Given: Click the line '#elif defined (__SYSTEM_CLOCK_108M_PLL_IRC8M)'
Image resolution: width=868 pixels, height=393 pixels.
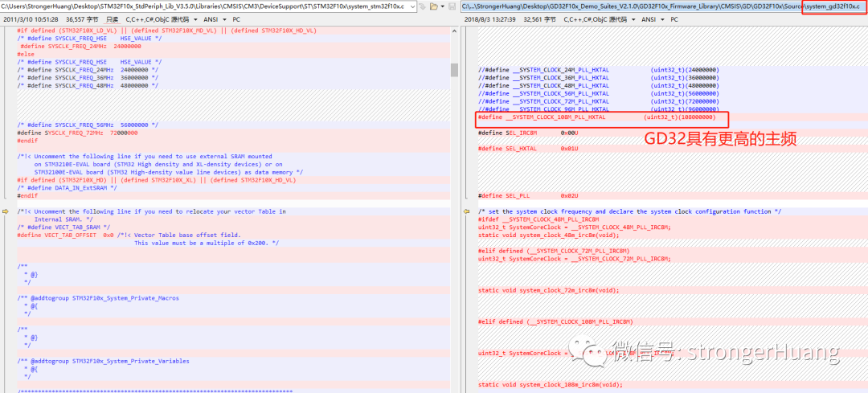Looking at the screenshot, I should [x=556, y=321].
